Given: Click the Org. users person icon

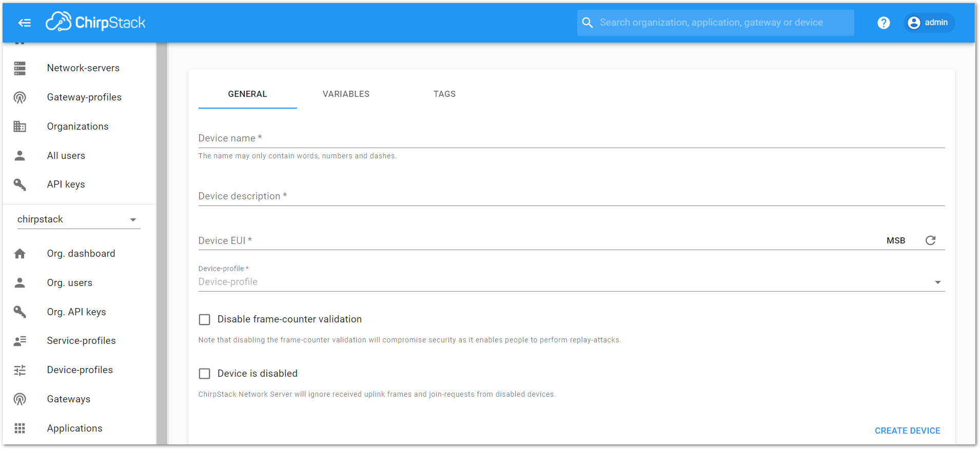Looking at the screenshot, I should 20,283.
